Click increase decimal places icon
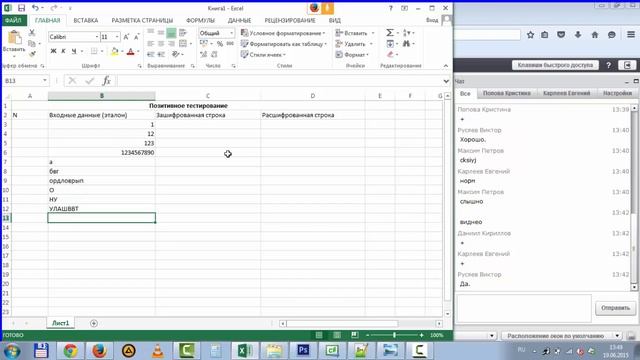The height and width of the screenshot is (360, 640). (x=203, y=54)
